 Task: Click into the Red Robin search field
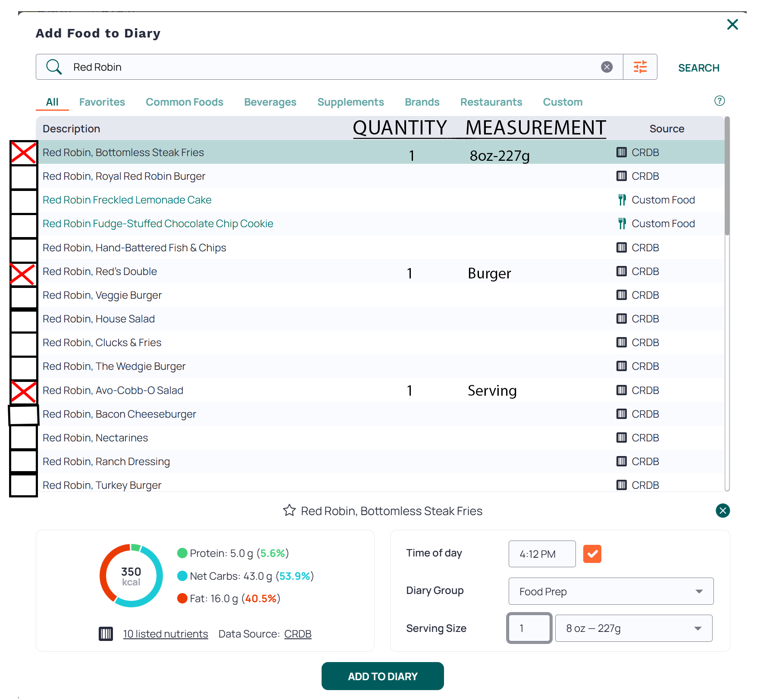click(329, 67)
